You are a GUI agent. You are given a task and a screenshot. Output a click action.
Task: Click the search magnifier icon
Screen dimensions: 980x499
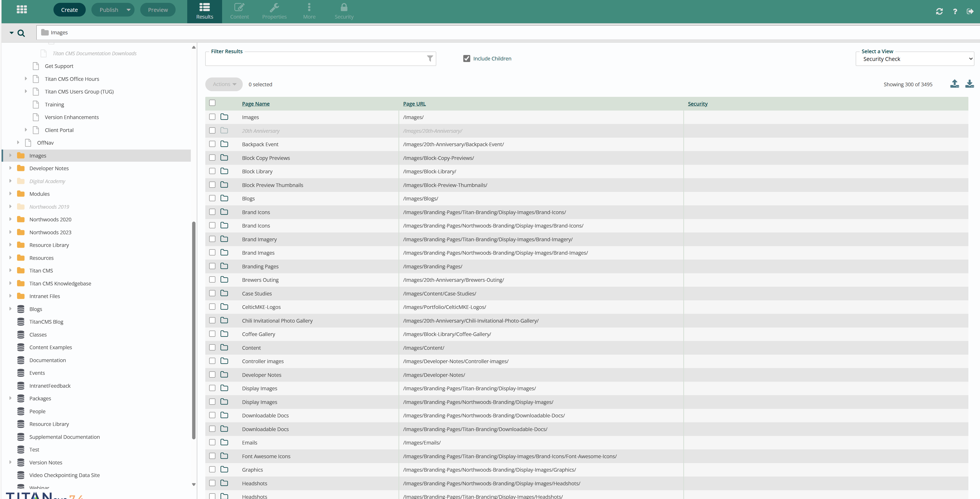(x=21, y=33)
